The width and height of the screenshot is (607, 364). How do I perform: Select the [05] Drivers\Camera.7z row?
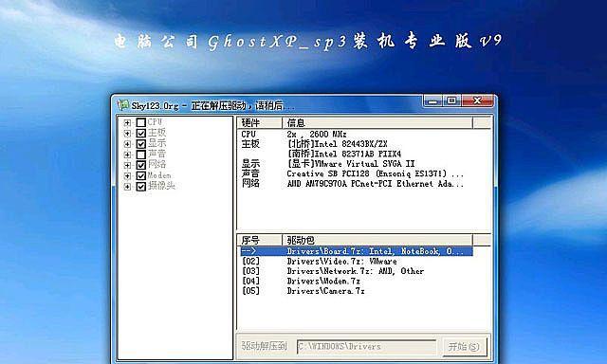[357, 291]
